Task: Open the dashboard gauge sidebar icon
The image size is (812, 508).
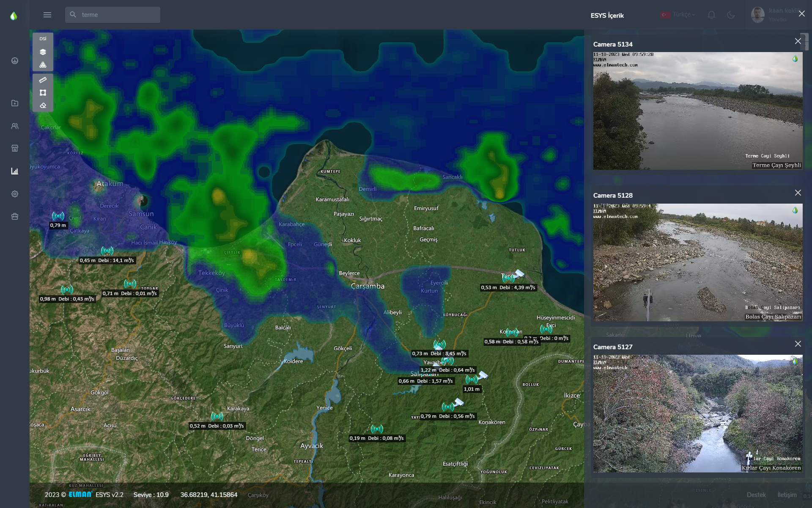Action: [15, 61]
